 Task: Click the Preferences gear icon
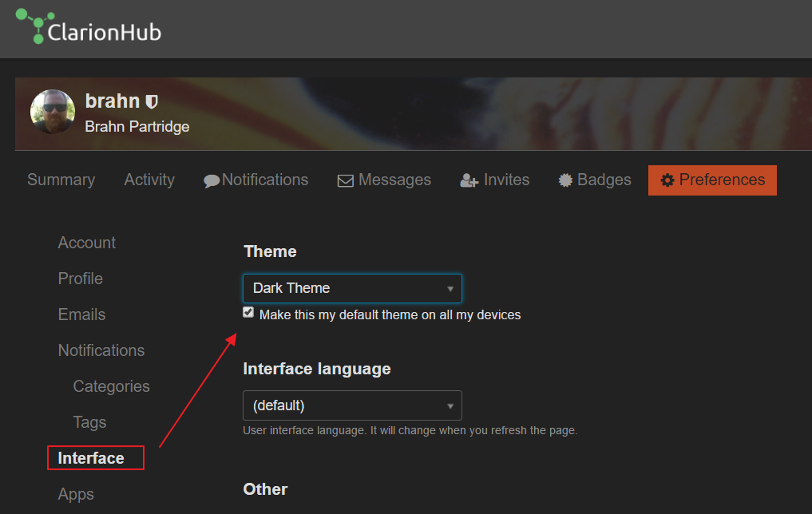tap(667, 180)
